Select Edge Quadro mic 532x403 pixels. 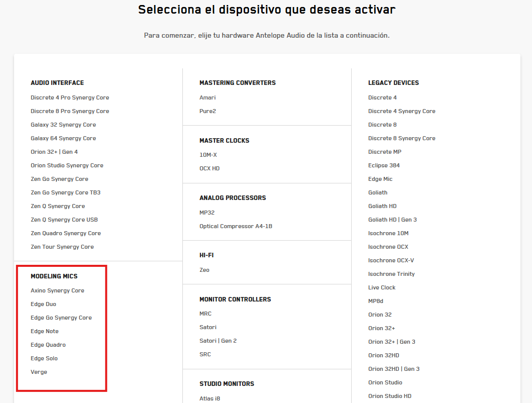[48, 345]
